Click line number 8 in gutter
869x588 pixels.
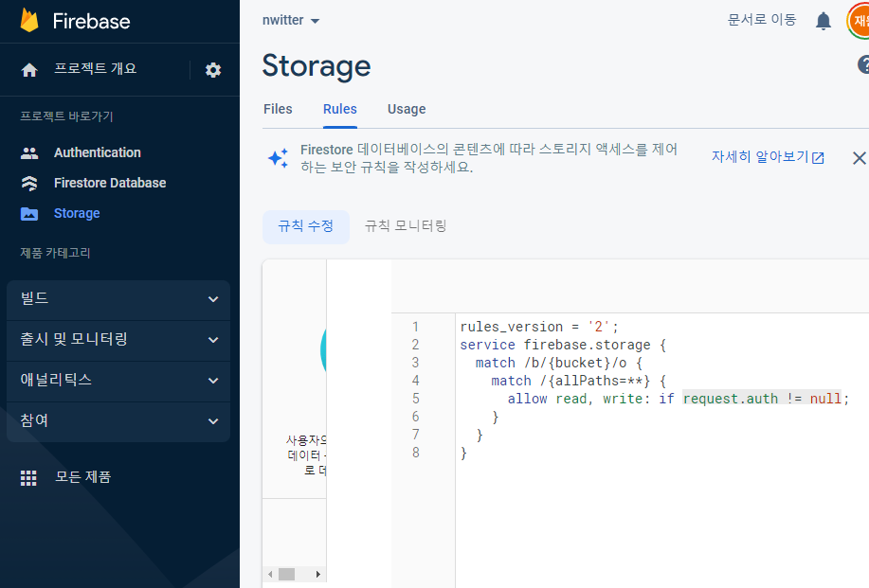[x=416, y=453]
